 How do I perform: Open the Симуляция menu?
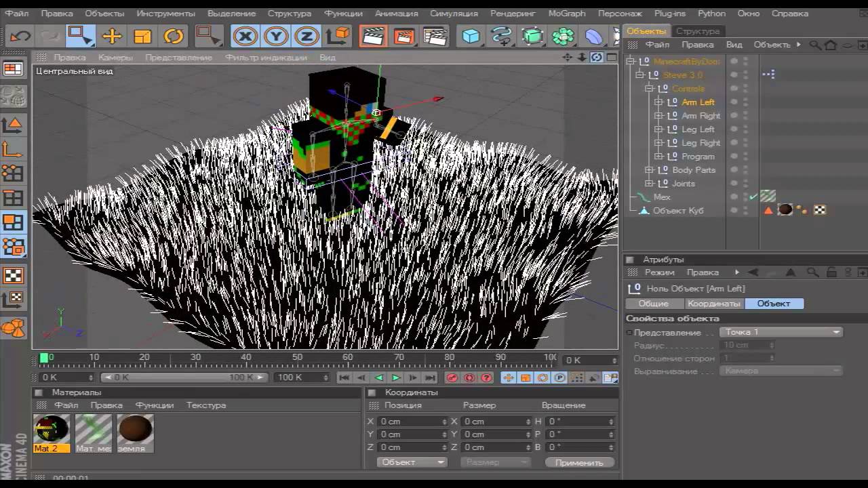454,14
